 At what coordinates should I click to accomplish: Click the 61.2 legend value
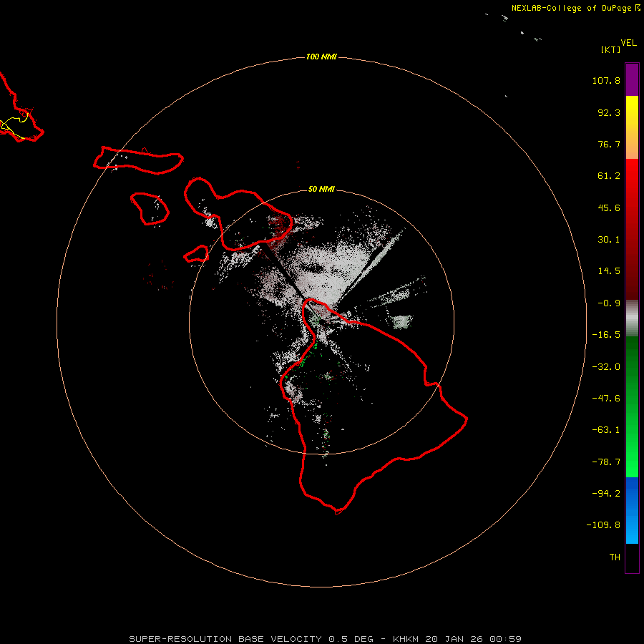[x=609, y=176]
